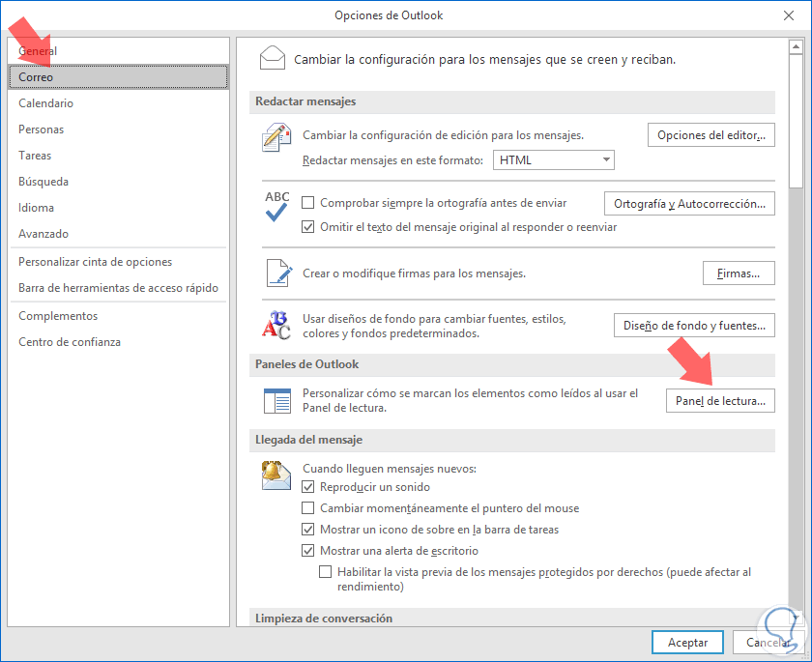Click the Cuando lleguen mensajes nuevos label

pyautogui.click(x=390, y=469)
